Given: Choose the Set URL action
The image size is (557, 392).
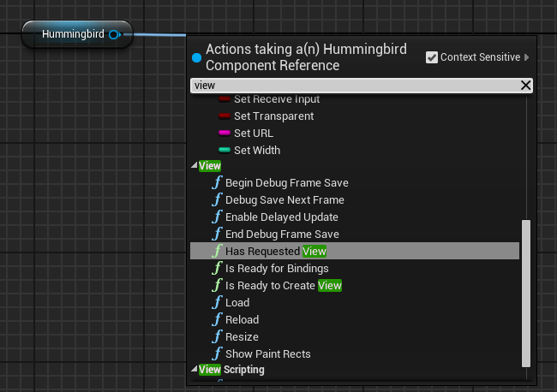Looking at the screenshot, I should point(254,134).
